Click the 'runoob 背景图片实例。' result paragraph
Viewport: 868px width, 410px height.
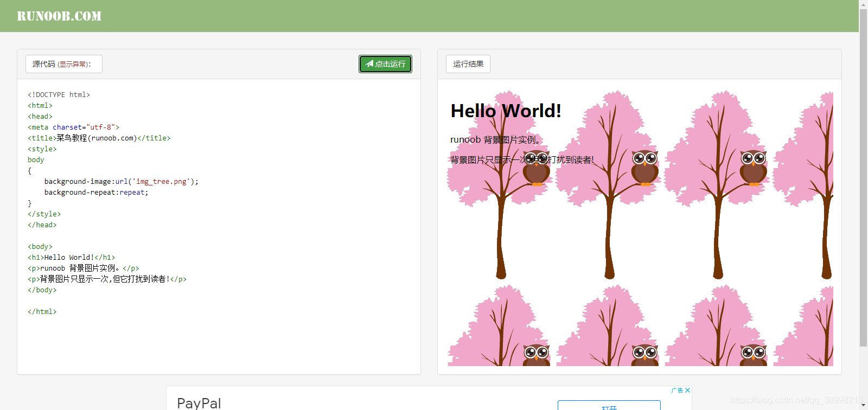coord(495,140)
